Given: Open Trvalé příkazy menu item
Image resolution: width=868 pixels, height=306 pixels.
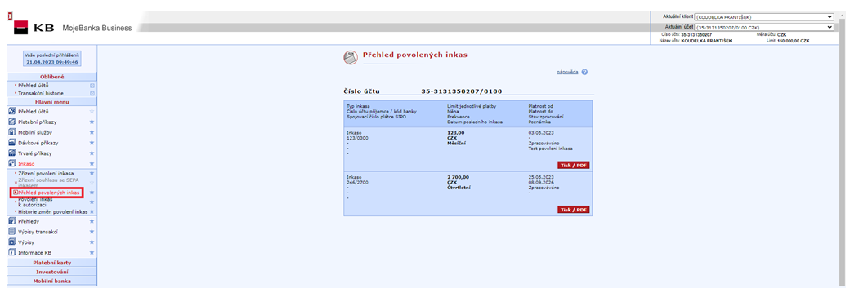Looking at the screenshot, I should point(35,153).
